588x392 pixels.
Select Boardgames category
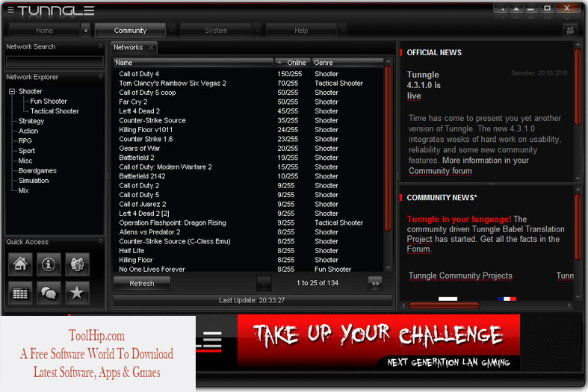[37, 170]
